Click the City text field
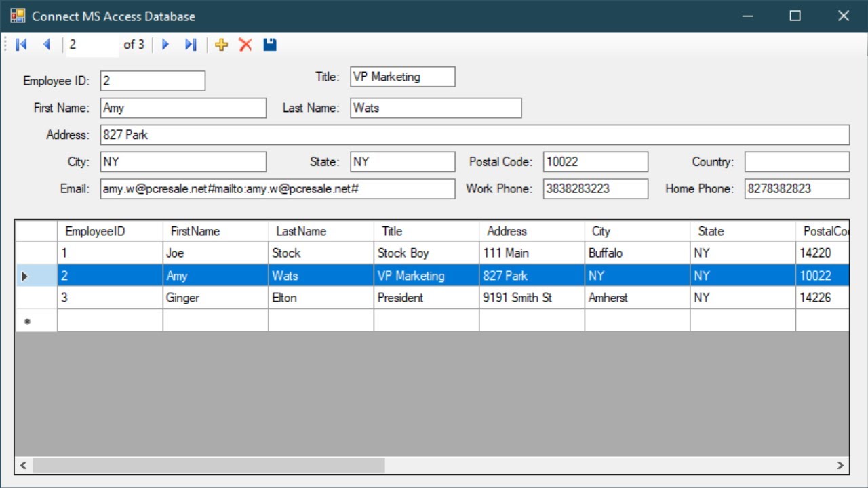The image size is (868, 488). tap(183, 162)
